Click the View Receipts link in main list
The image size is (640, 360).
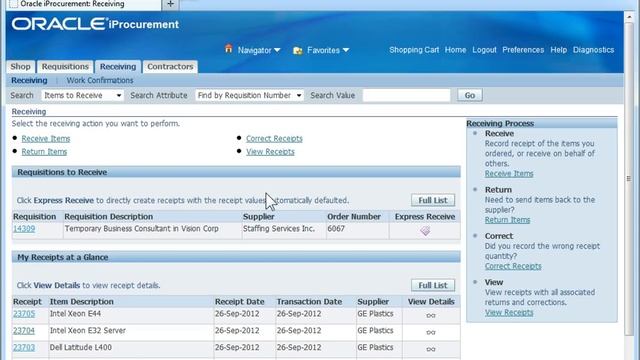coord(270,152)
